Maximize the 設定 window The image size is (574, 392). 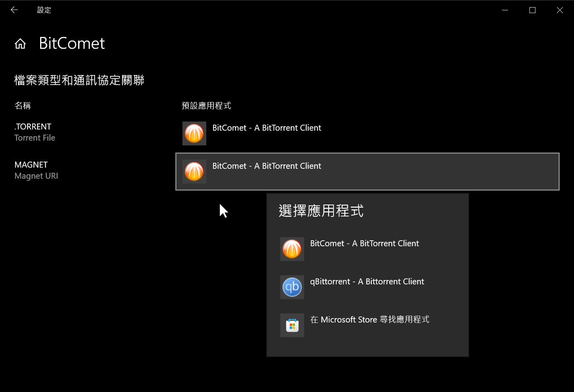click(x=532, y=10)
